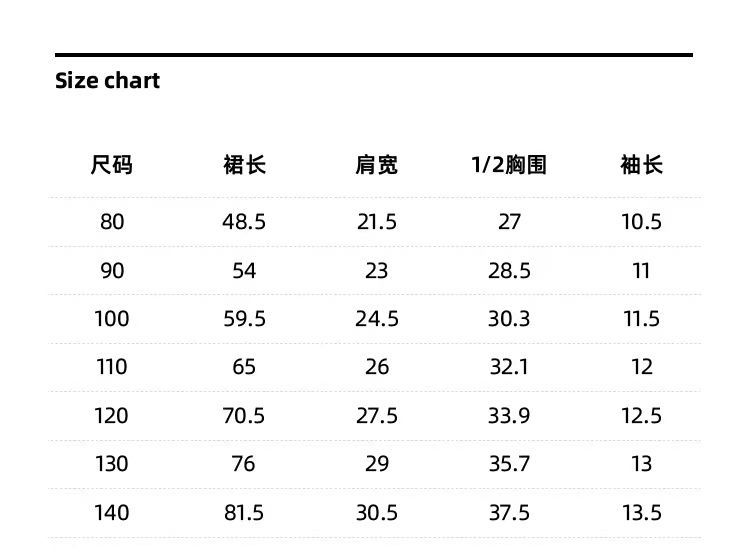Select the 12.5 sleeve length cell
Viewport: 750px width, 555px height.
click(x=641, y=416)
